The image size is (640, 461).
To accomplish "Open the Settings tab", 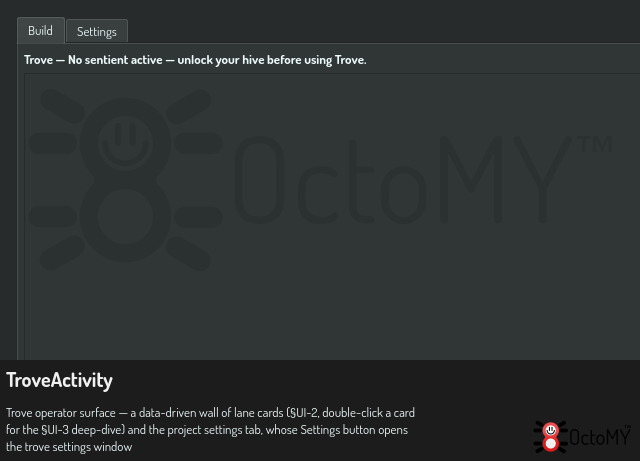I will [97, 32].
